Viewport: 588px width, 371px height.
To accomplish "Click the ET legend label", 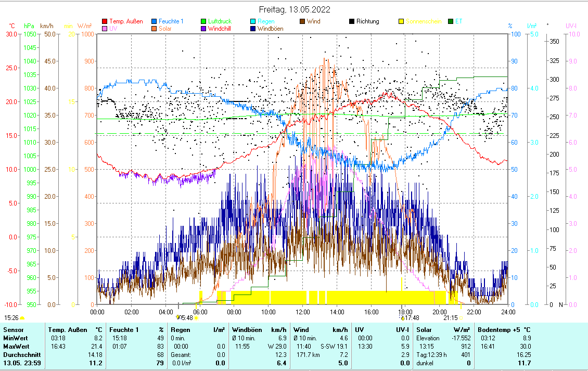I will point(458,22).
